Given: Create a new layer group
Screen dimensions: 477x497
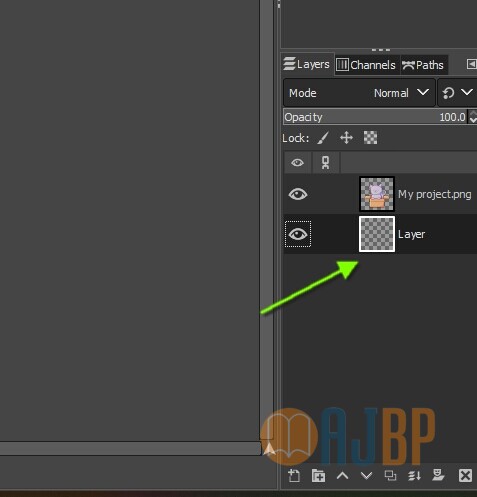Looking at the screenshot, I should click(318, 476).
